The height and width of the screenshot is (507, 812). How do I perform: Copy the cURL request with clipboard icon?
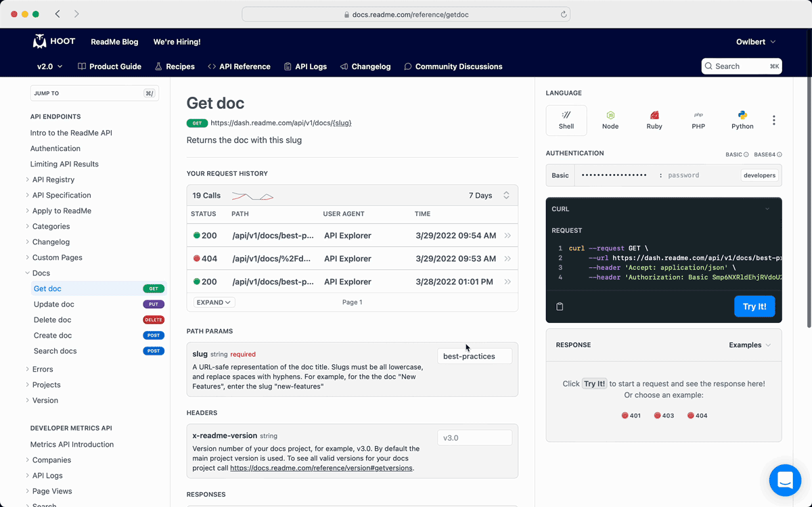point(560,307)
